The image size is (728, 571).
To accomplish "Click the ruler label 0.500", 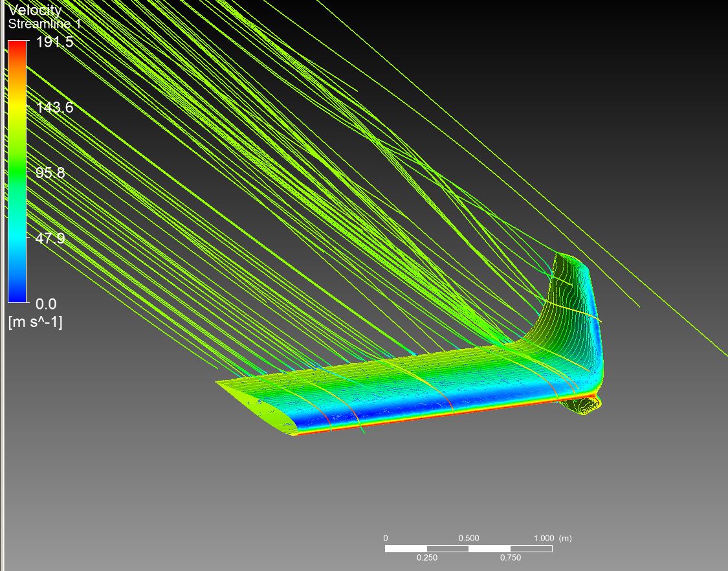I will click(x=469, y=538).
